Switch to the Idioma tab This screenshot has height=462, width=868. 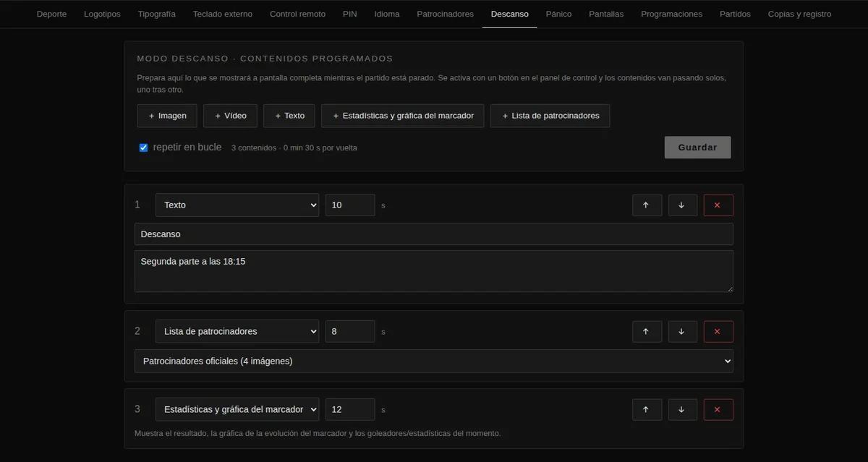pos(387,14)
